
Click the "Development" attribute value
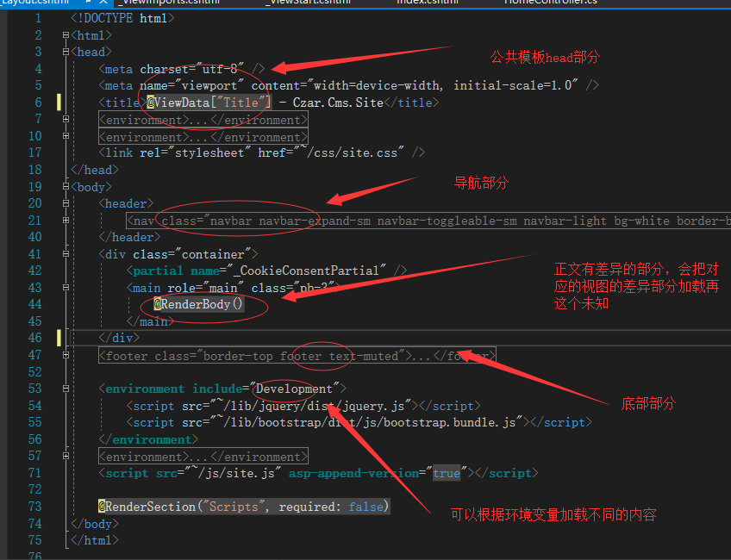click(x=294, y=389)
